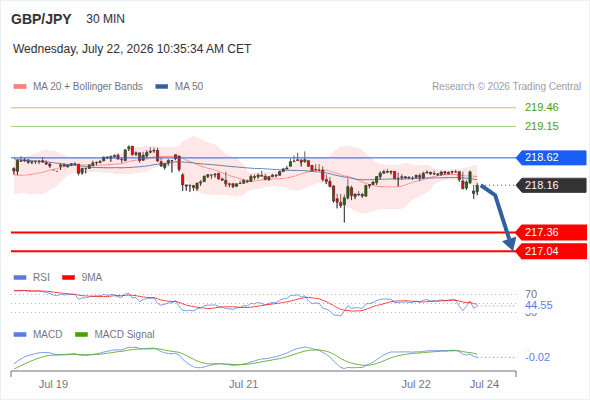Click the green MACD Signal legend swatch
The image size is (590, 400).
point(81,335)
